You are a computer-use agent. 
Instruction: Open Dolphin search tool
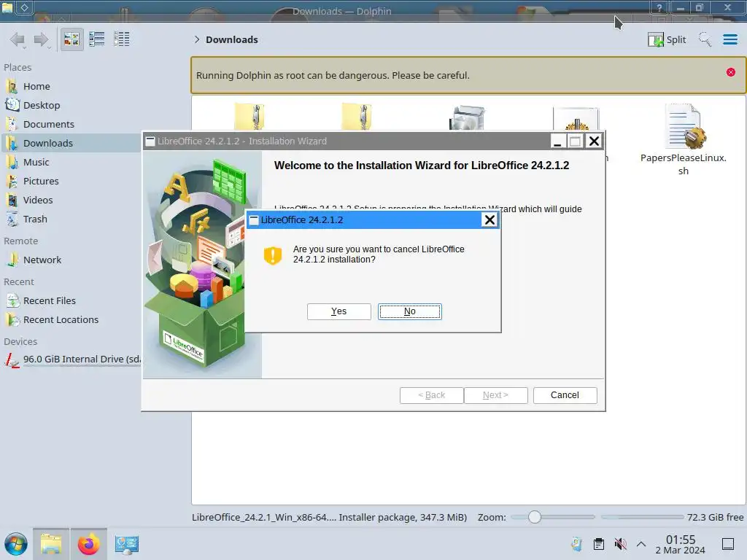705,39
